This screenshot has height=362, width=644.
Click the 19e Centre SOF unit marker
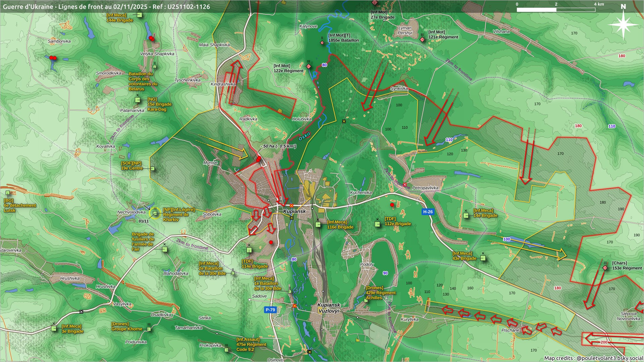(x=153, y=169)
